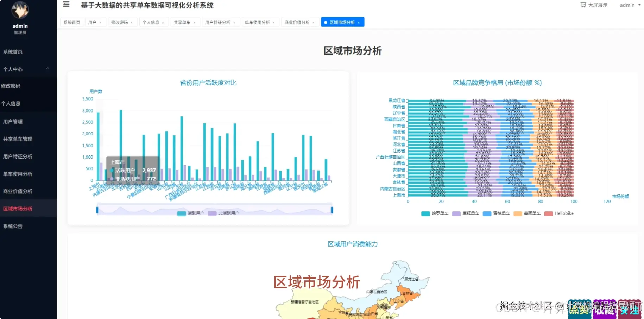Image resolution: width=644 pixels, height=319 pixels.
Task: Click the 区域品牌竞争格局 chart title
Action: [497, 83]
